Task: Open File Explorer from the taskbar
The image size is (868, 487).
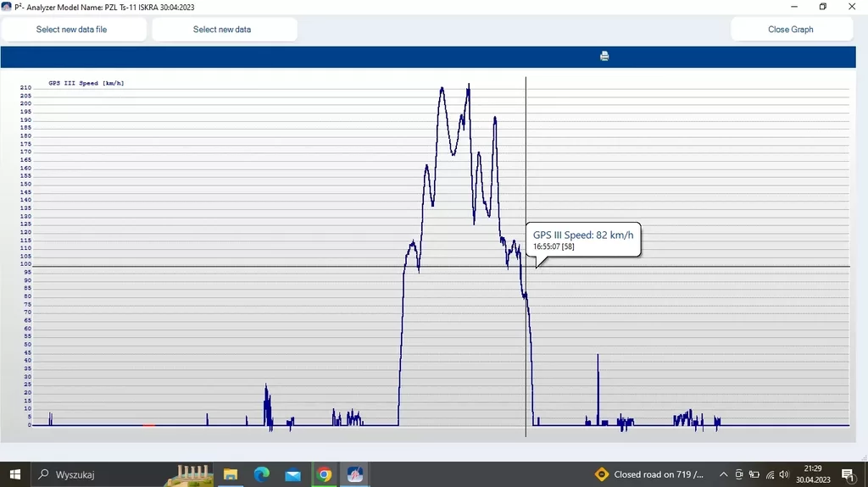Action: click(231, 474)
